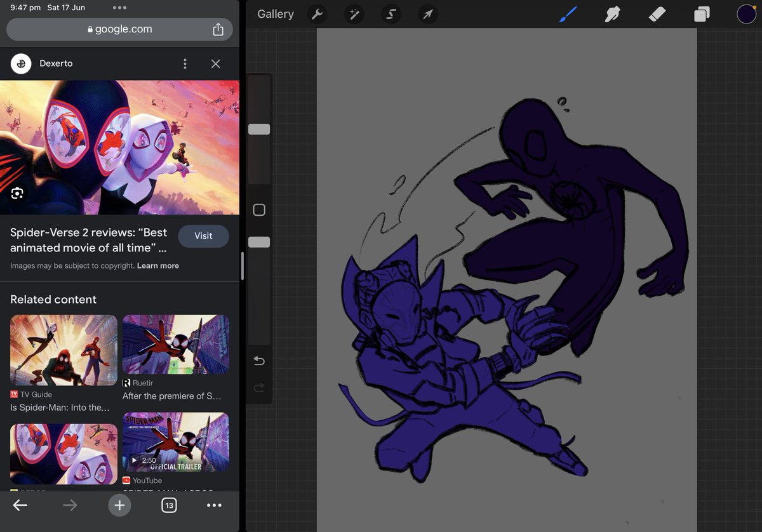Screen dimensions: 762x532
Task: Search image with Google Lens icon
Action: point(17,193)
